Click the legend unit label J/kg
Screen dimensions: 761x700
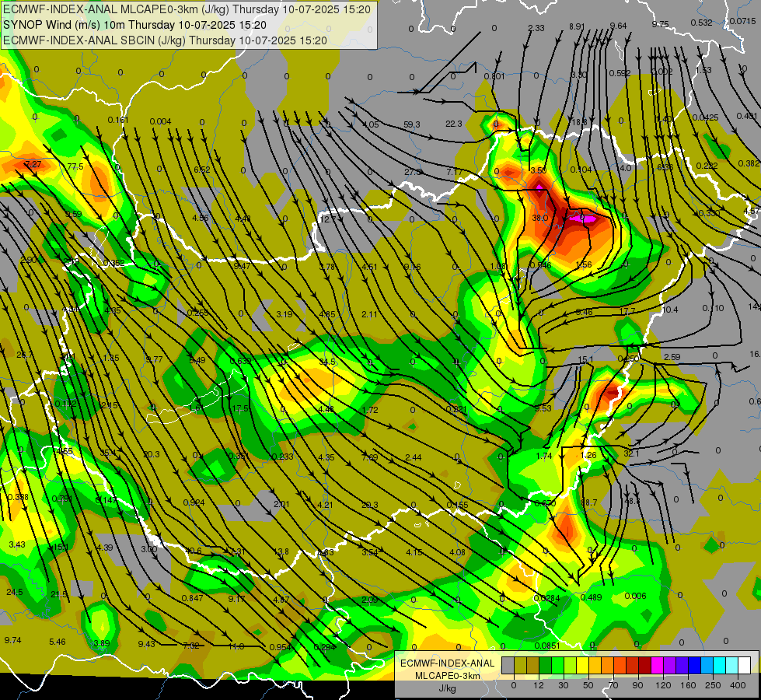click(448, 688)
